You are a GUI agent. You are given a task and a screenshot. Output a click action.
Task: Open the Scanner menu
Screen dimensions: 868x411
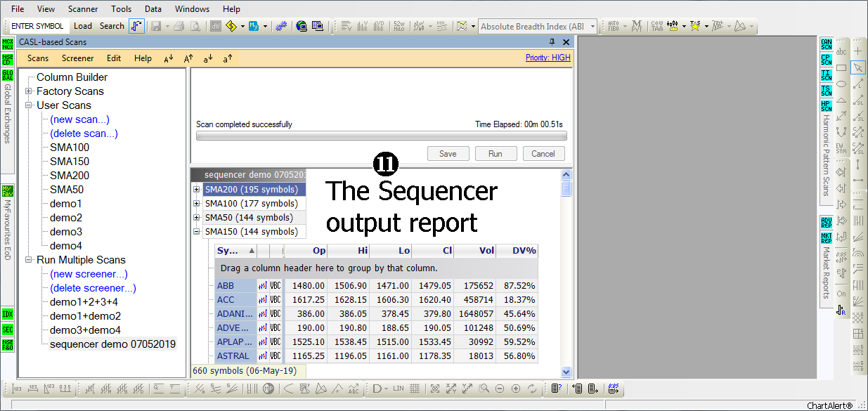pyautogui.click(x=83, y=9)
